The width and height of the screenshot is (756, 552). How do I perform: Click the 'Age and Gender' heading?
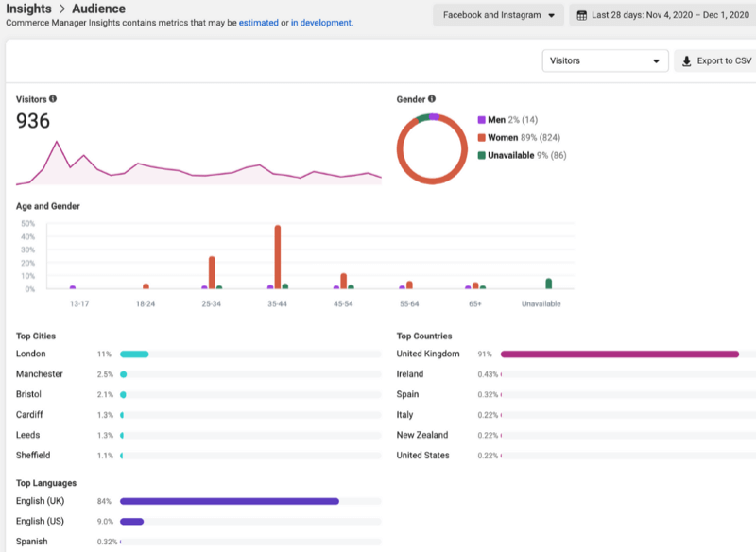[x=48, y=206]
